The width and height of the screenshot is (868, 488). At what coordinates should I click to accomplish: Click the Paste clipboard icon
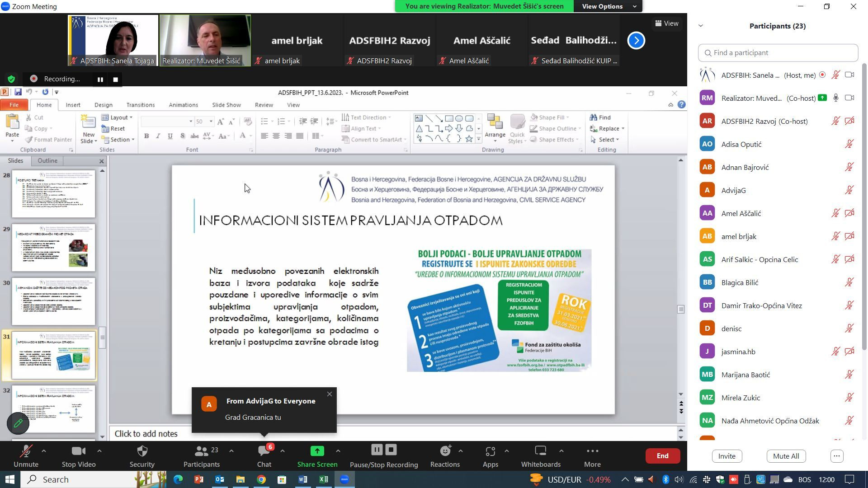[12, 122]
